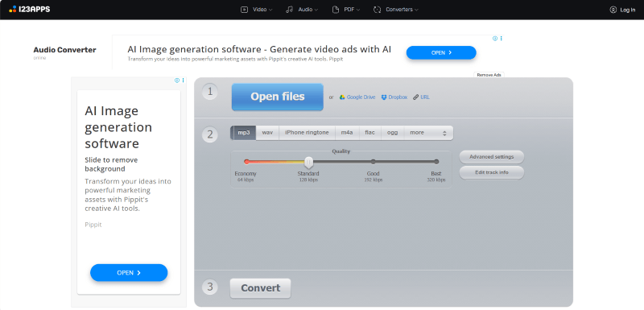Click the Converters cycle icon
644x310 pixels.
377,10
